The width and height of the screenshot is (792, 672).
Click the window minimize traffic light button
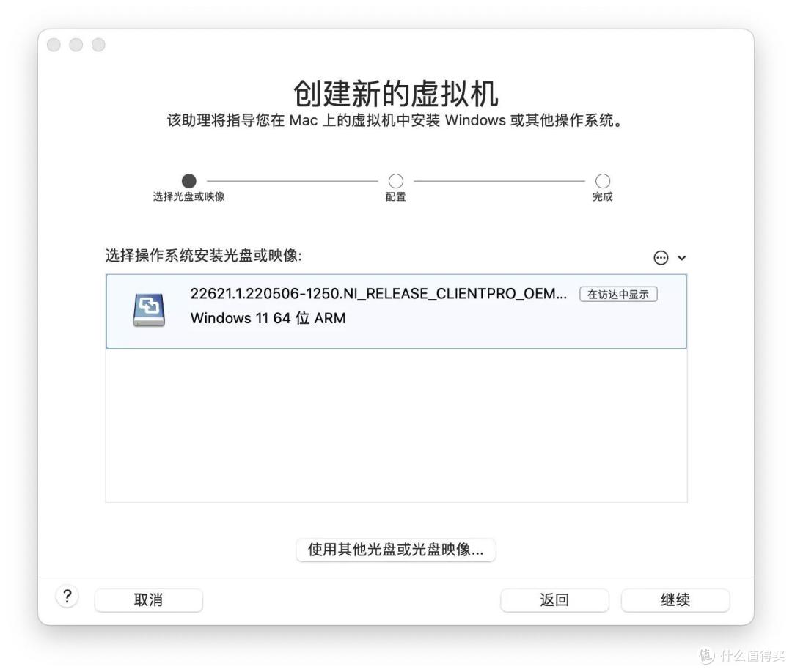(76, 45)
